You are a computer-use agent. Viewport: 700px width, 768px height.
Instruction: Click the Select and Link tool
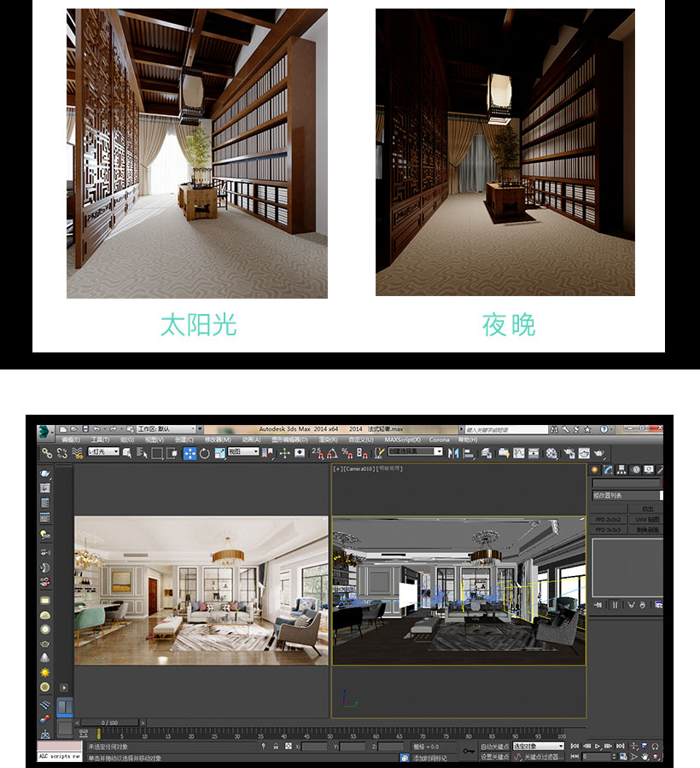[47, 453]
